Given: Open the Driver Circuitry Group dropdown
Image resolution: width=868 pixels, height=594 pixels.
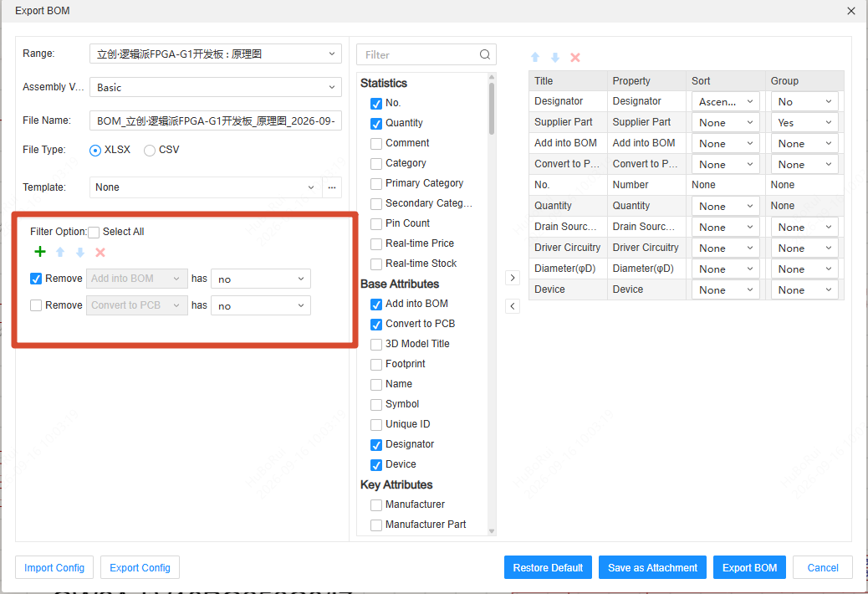Looking at the screenshot, I should pyautogui.click(x=804, y=248).
